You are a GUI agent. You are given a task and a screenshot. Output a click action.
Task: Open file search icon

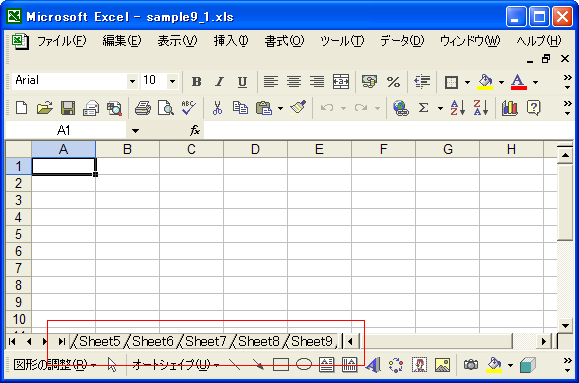point(114,108)
